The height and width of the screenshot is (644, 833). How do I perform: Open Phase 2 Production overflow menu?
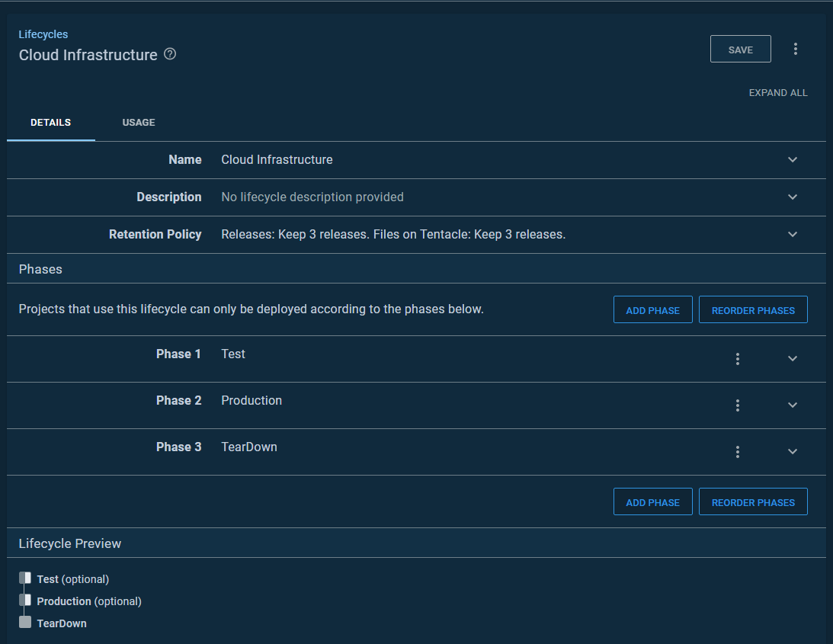coord(737,405)
